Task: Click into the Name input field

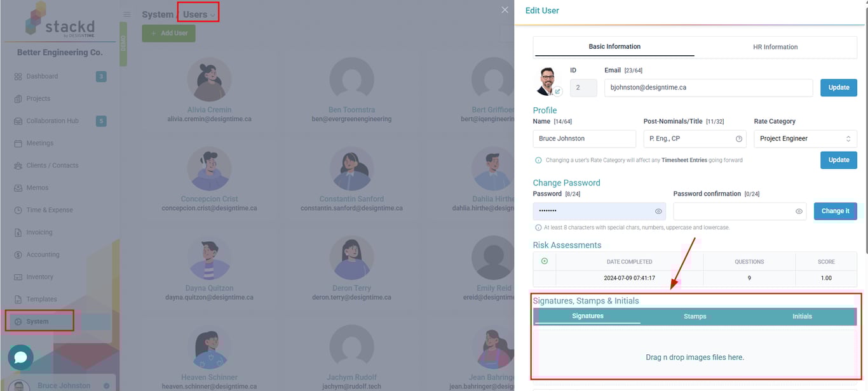Action: coord(584,138)
